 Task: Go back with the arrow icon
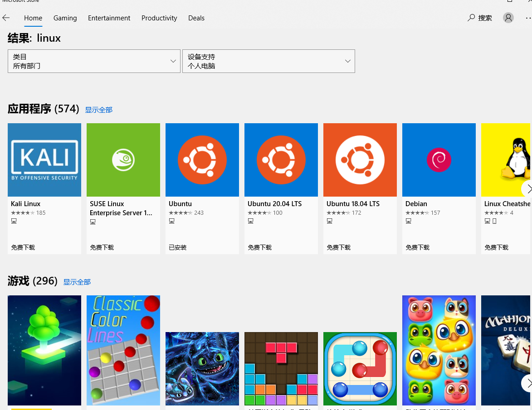pyautogui.click(x=6, y=18)
